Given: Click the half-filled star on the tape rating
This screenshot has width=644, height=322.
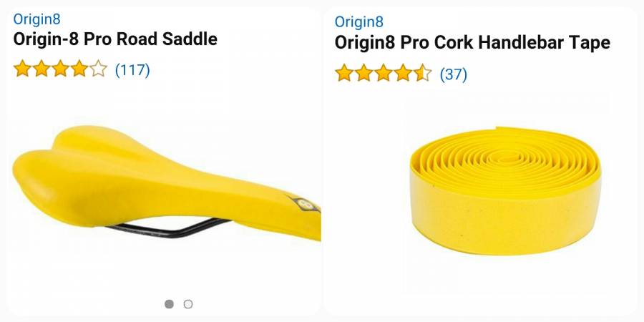Looking at the screenshot, I should pyautogui.click(x=423, y=73).
